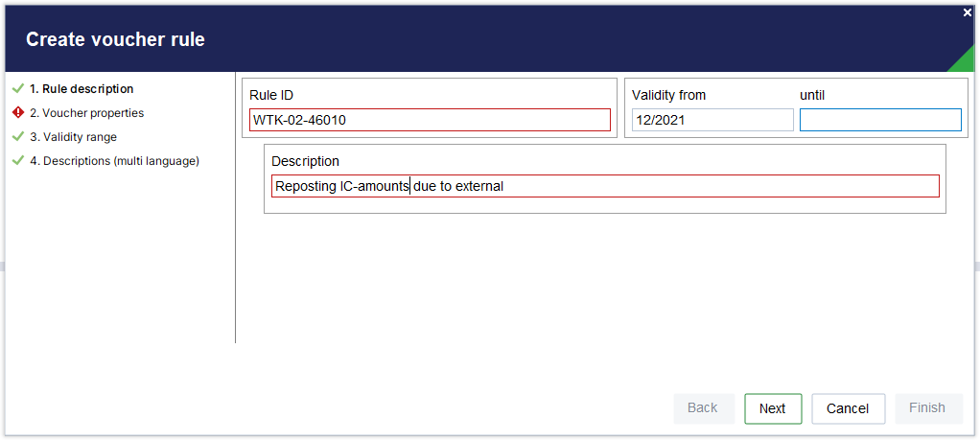This screenshot has width=980, height=441.
Task: Select step 3. Validity range
Action: 73,137
